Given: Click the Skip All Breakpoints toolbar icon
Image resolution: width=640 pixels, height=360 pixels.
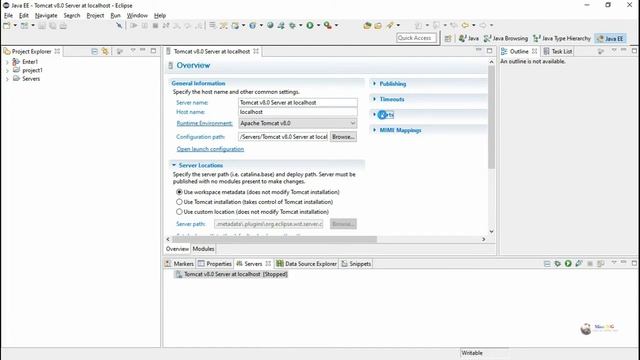Looking at the screenshot, I should coord(119,25).
